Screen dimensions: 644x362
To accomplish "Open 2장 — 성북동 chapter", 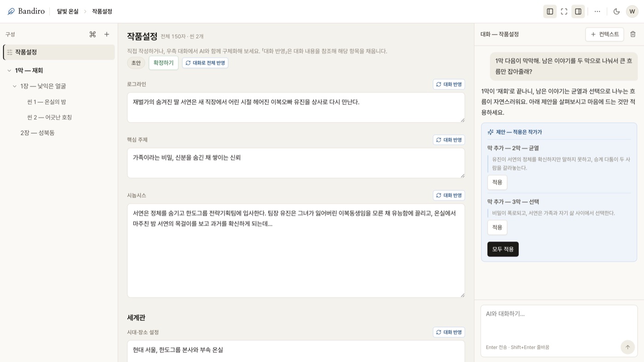I will pos(37,133).
